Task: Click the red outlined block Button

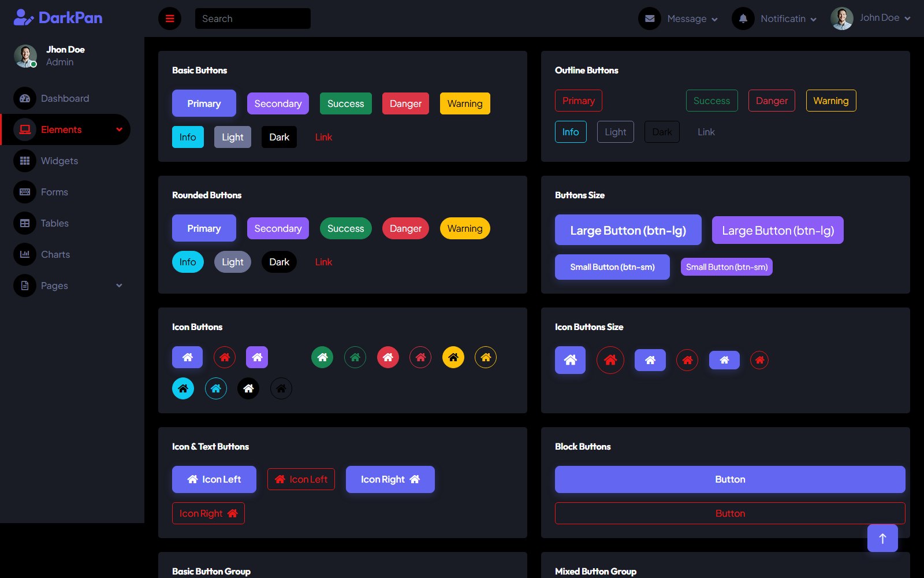Action: [x=730, y=513]
